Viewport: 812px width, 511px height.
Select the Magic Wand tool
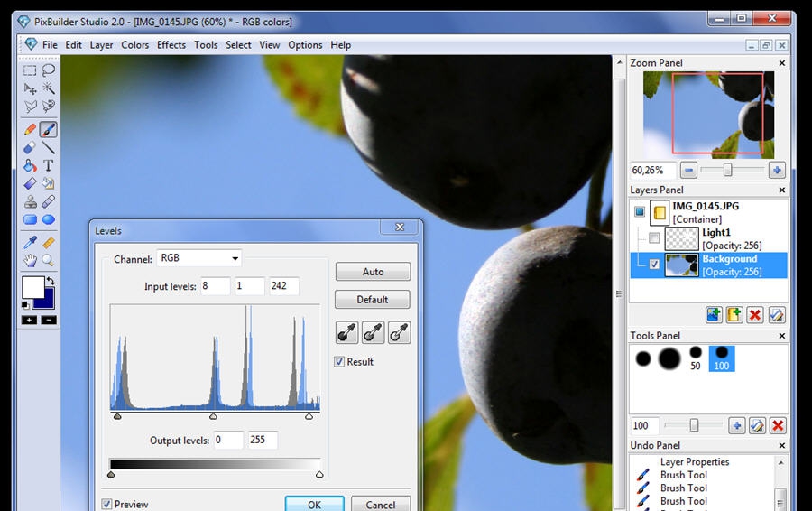tap(49, 88)
